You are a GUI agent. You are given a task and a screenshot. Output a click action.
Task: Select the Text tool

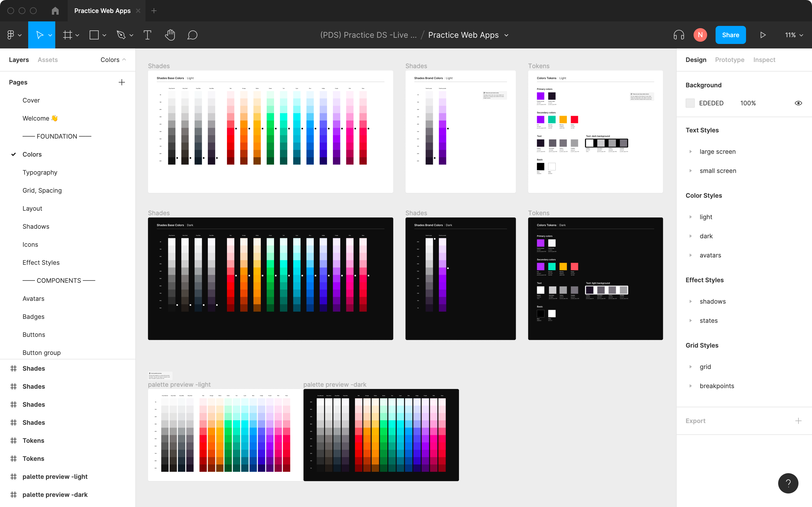coord(147,35)
